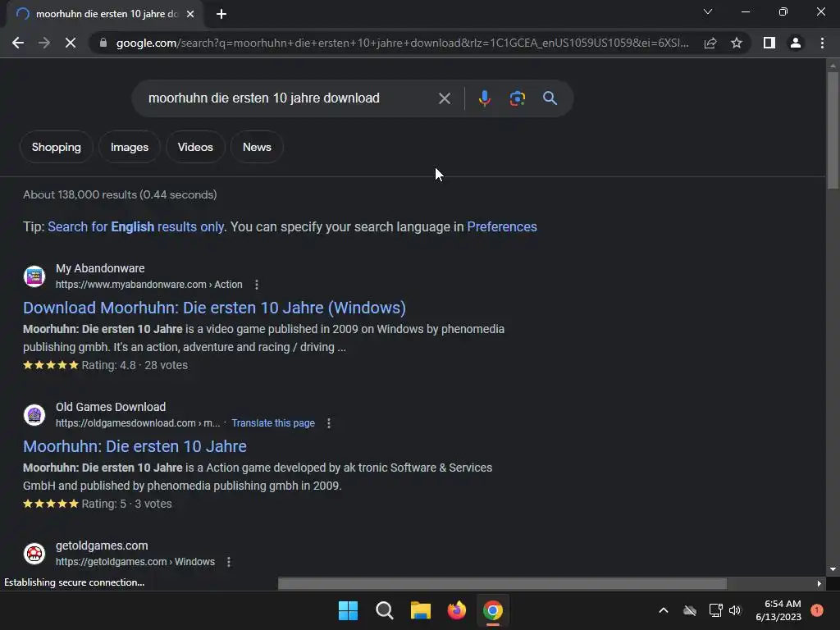The height and width of the screenshot is (630, 840).
Task: Click the Chrome taskbar icon
Action: point(493,610)
